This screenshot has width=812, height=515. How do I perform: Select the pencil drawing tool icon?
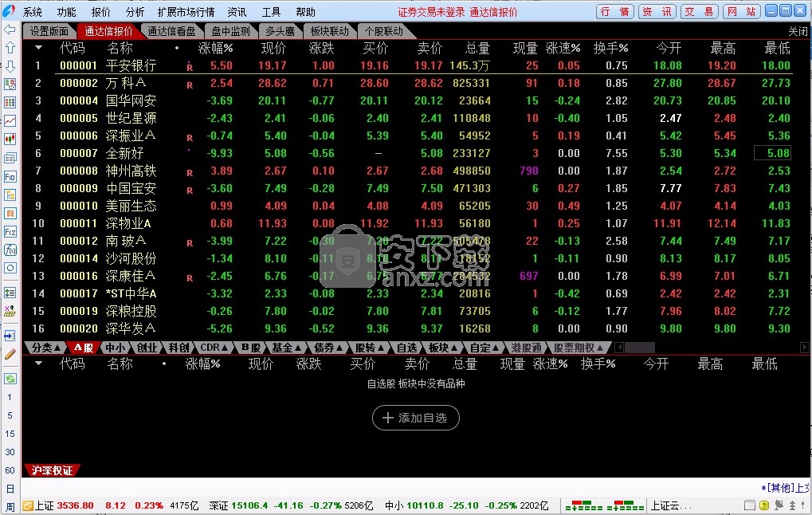point(10,355)
